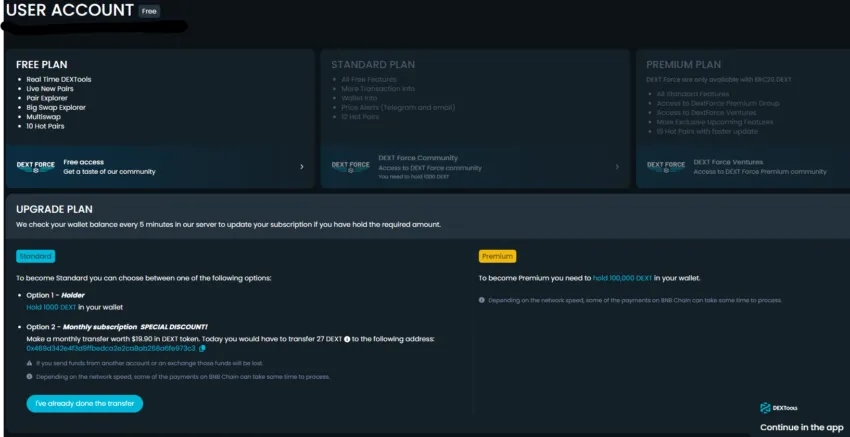
Task: Expand DEXT Force Community chevron arrow
Action: (617, 166)
